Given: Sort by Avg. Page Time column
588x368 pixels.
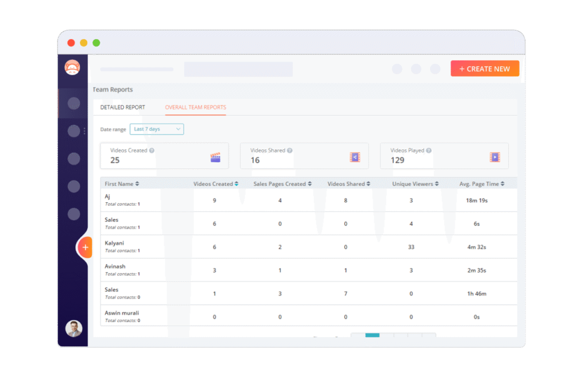Looking at the screenshot, I should pos(502,184).
